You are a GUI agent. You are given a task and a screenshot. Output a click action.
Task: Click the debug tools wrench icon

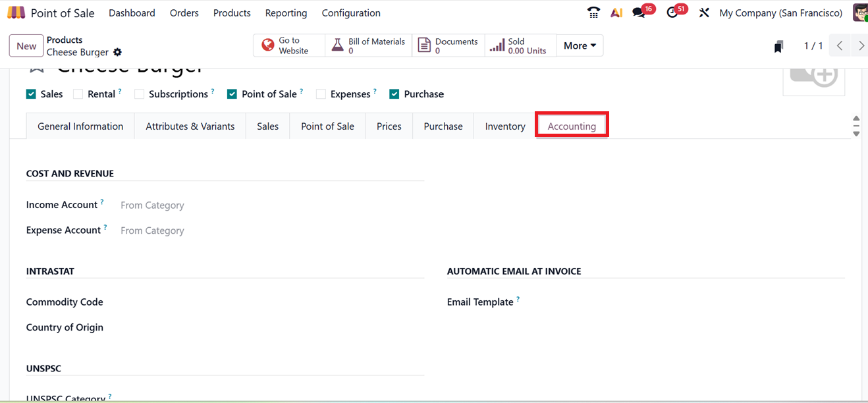click(x=704, y=13)
